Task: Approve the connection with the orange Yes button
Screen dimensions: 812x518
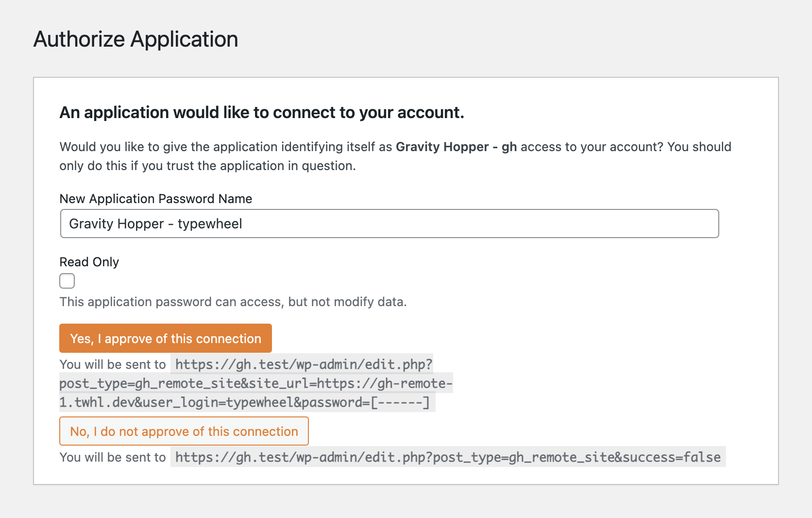Action: click(166, 338)
